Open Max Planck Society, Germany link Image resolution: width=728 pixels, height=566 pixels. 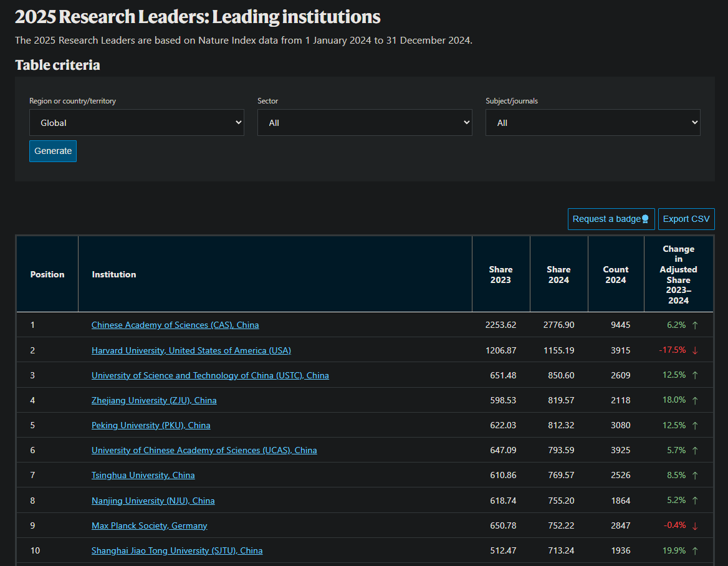coord(149,525)
